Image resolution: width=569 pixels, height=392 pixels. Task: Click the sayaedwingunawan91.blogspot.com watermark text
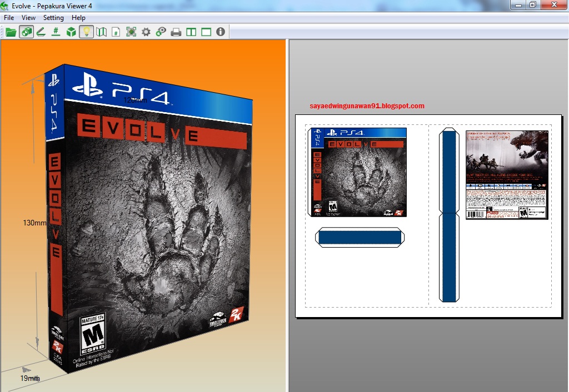click(x=367, y=106)
